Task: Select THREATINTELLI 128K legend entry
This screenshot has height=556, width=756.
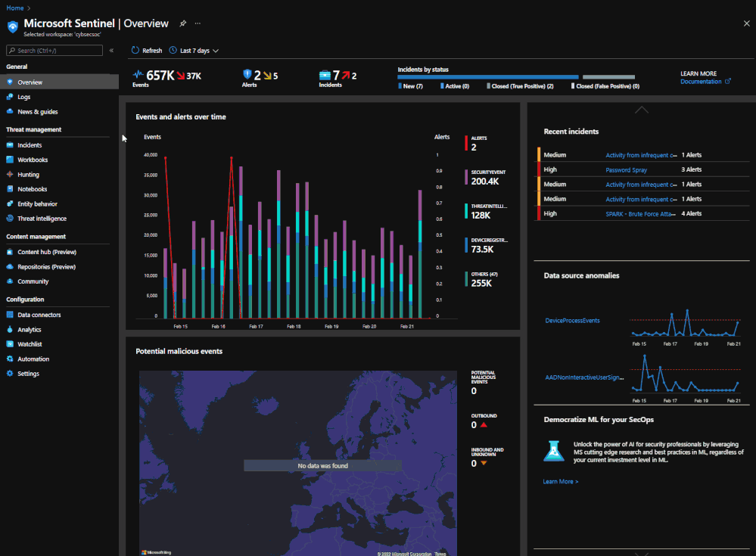Action: (x=486, y=212)
